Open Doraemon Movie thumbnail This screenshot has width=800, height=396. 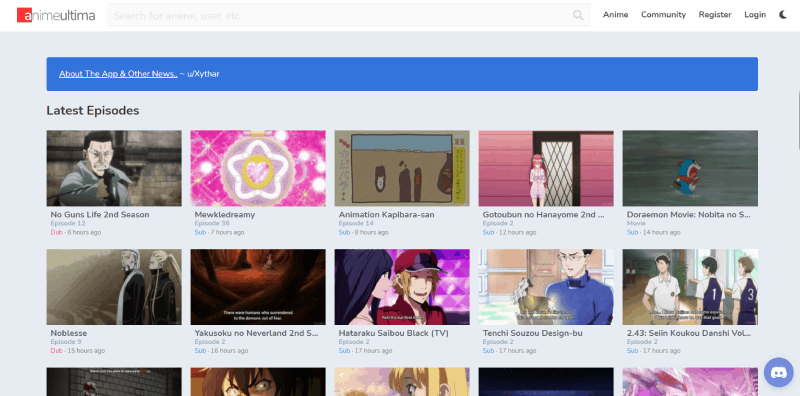690,168
